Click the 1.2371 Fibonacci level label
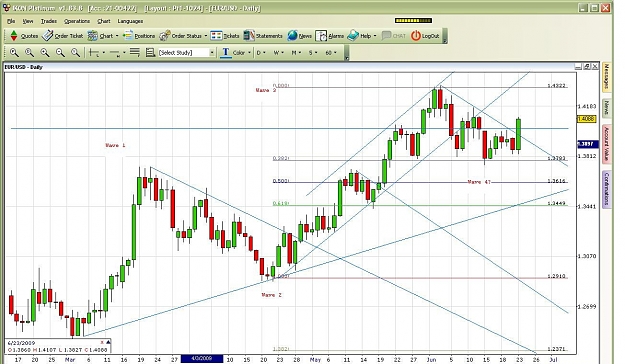The width and height of the screenshot is (625, 364). [x=556, y=349]
